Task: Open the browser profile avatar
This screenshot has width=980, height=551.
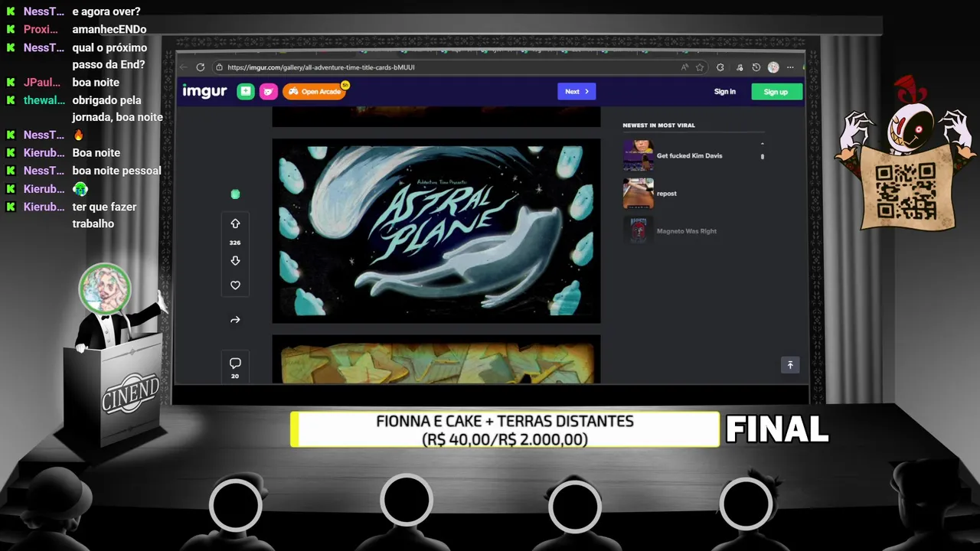Action: tap(773, 67)
